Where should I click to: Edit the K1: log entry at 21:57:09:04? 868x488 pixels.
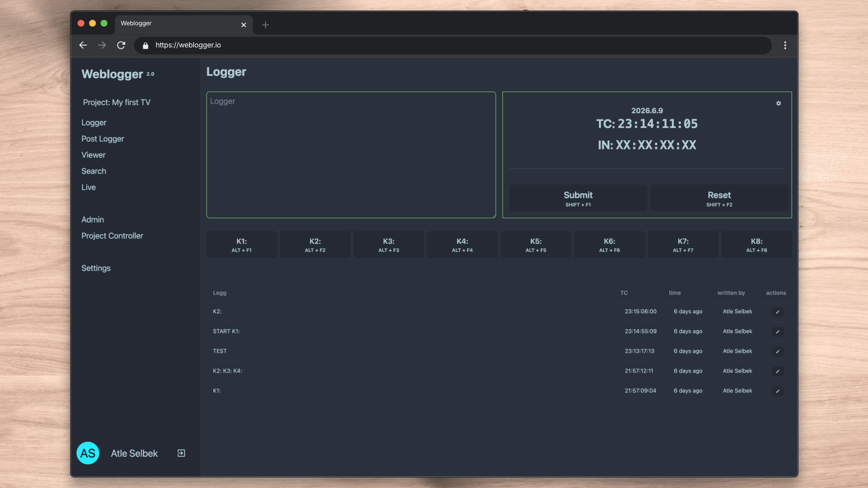pyautogui.click(x=778, y=391)
